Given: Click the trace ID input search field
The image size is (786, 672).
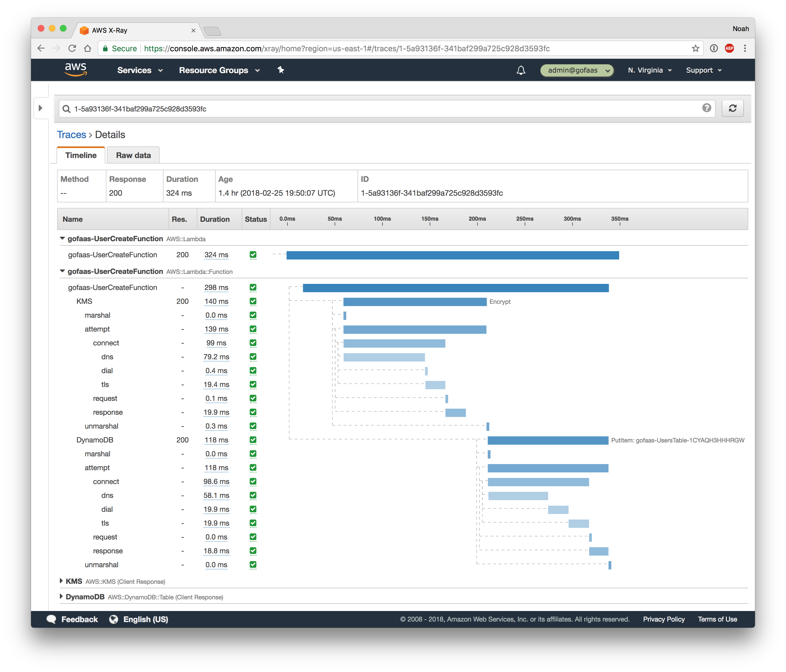Looking at the screenshot, I should [x=386, y=109].
